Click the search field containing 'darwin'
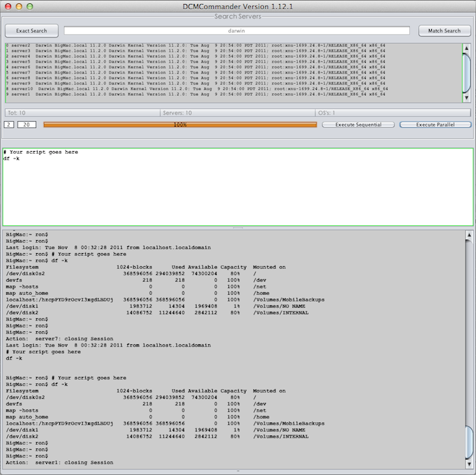 [x=237, y=31]
